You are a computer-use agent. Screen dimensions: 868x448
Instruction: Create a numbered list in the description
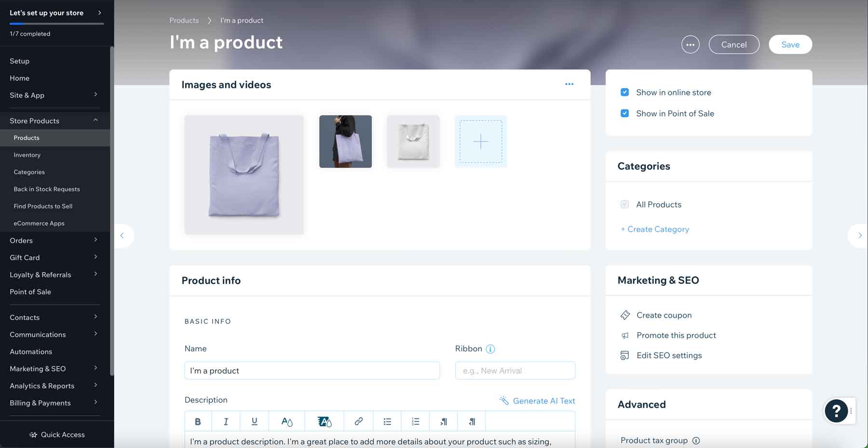415,420
